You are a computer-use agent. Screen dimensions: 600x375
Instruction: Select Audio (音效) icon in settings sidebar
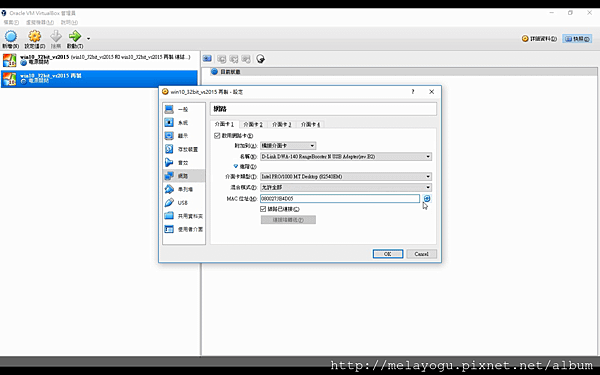(169, 163)
